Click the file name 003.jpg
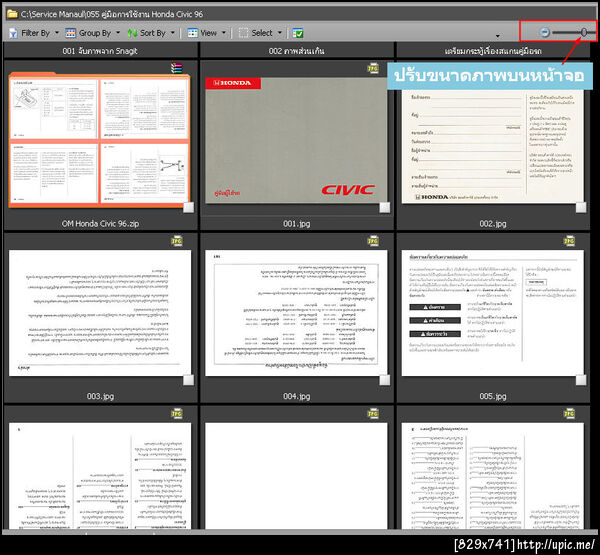 coord(100,396)
